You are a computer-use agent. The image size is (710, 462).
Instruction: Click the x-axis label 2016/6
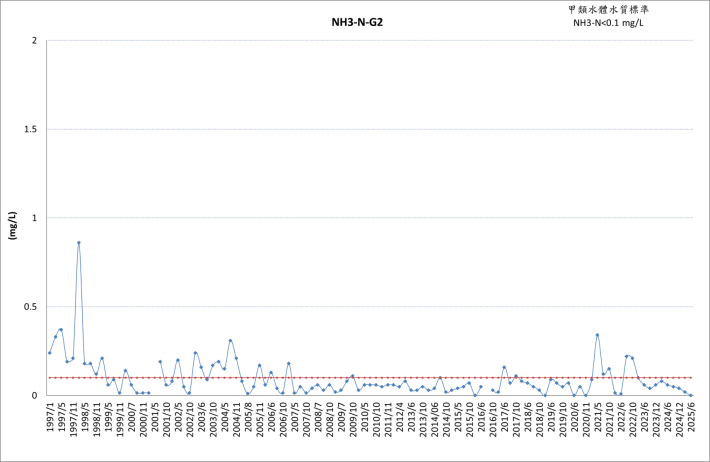(482, 418)
